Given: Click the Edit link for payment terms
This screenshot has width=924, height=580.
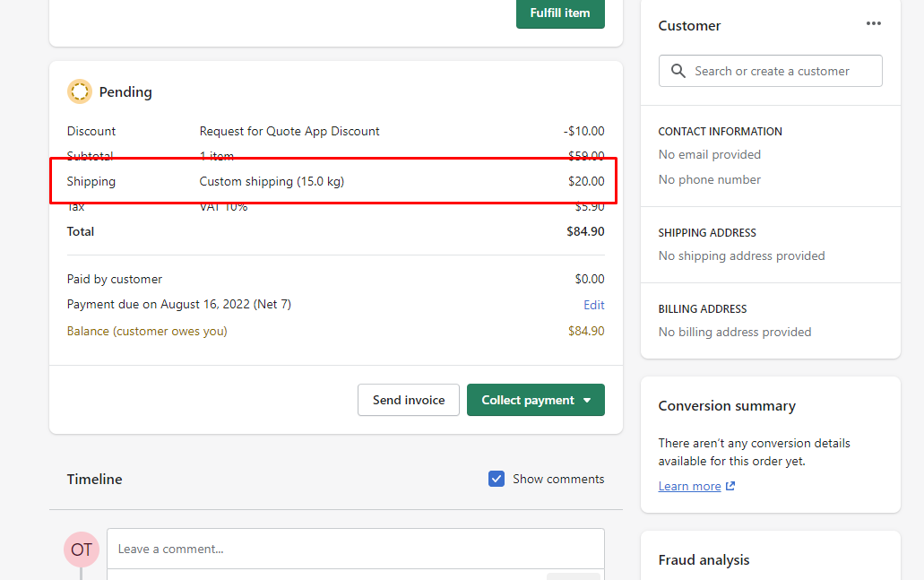Looking at the screenshot, I should [593, 305].
